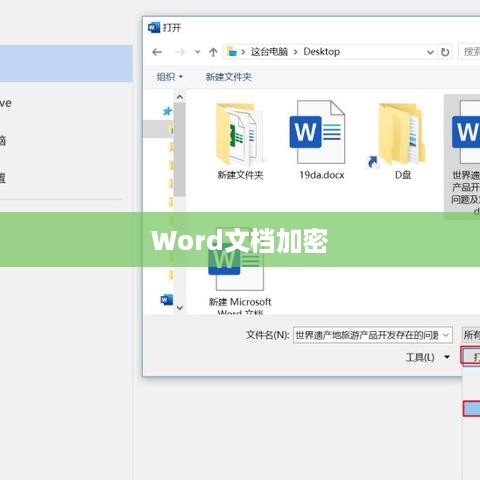Open the 组织 menu
The height and width of the screenshot is (480, 480).
(170, 77)
